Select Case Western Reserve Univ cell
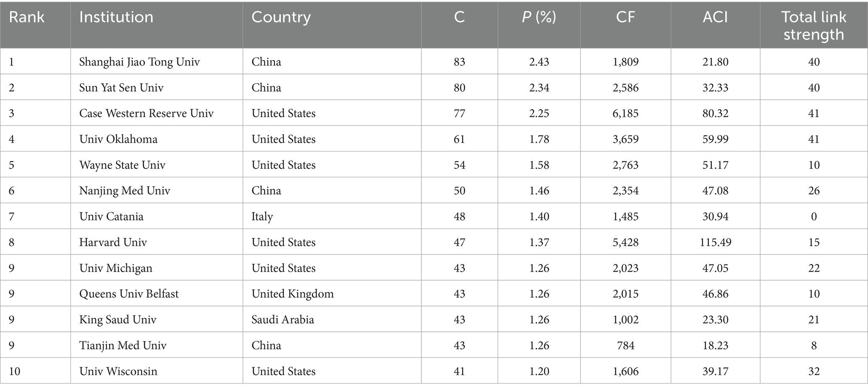The image size is (868, 391). point(146,113)
